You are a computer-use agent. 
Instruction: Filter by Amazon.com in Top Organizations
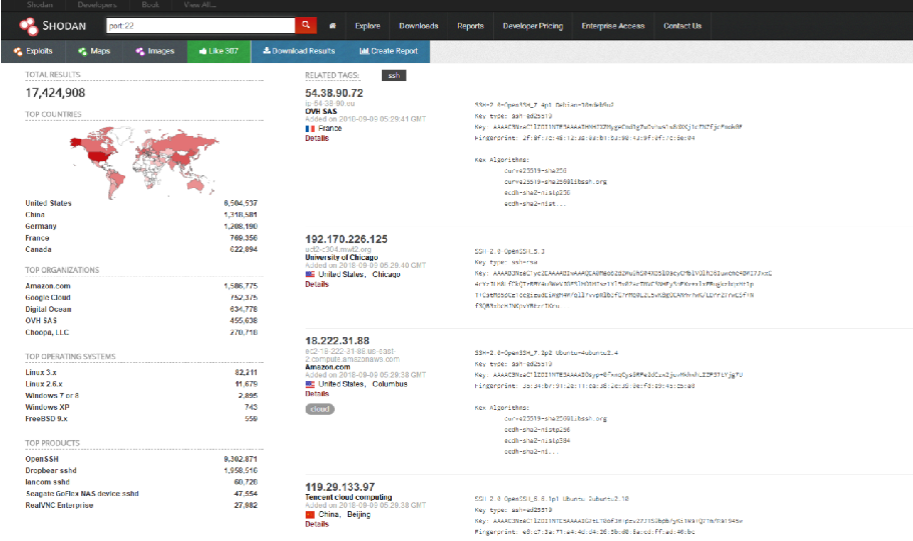pos(48,286)
